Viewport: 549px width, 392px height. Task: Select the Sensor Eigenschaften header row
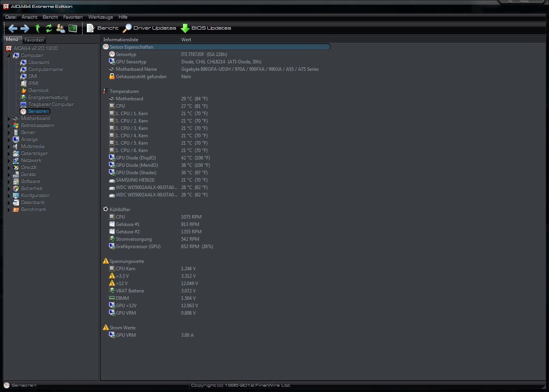tap(216, 47)
